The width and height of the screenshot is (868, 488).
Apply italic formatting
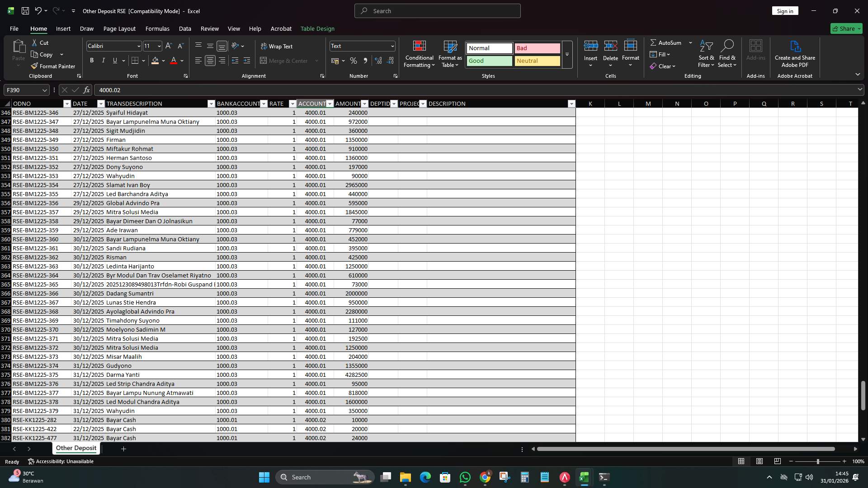tap(103, 60)
